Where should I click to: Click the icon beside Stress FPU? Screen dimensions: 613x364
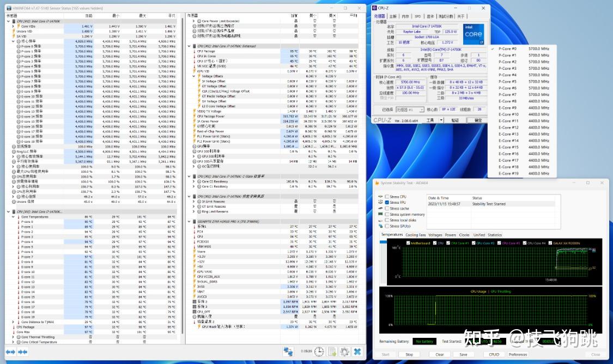click(380, 202)
